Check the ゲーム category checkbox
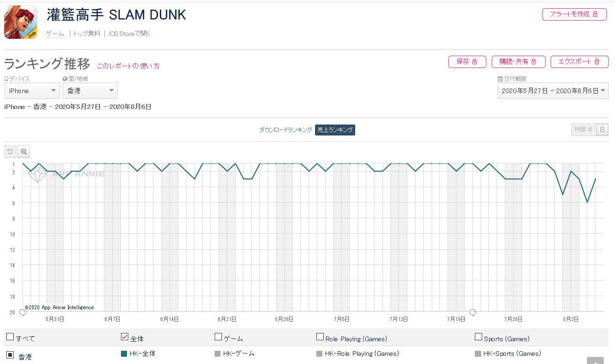 (x=218, y=337)
